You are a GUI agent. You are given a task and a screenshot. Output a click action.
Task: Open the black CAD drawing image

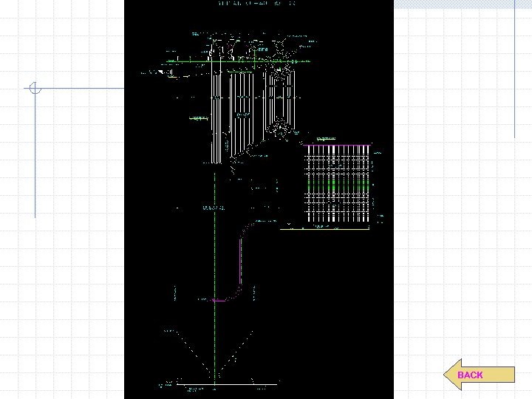(259, 199)
